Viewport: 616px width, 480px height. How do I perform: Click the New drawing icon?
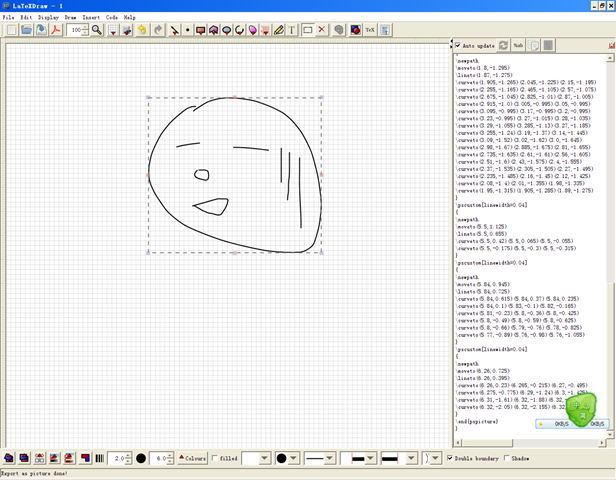point(10,30)
